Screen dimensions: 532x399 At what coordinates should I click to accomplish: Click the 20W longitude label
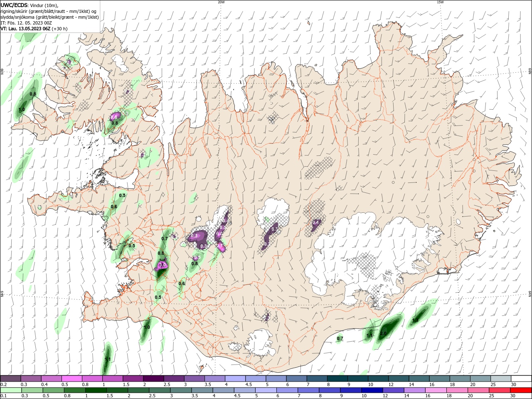click(x=221, y=2)
